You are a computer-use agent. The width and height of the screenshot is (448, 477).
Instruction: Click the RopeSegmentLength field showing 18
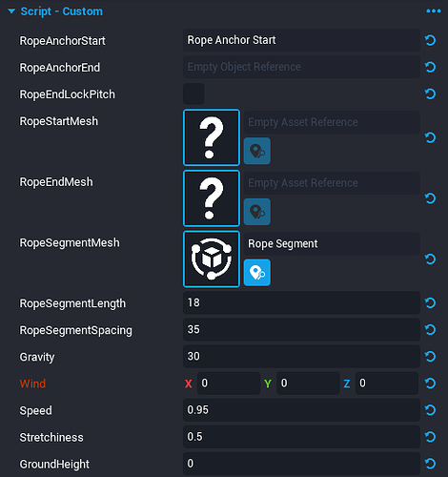pos(301,302)
